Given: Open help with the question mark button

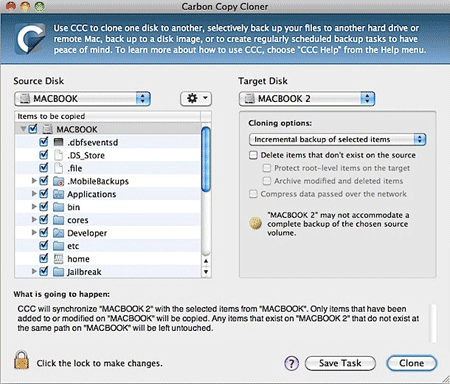Looking at the screenshot, I should [x=292, y=363].
